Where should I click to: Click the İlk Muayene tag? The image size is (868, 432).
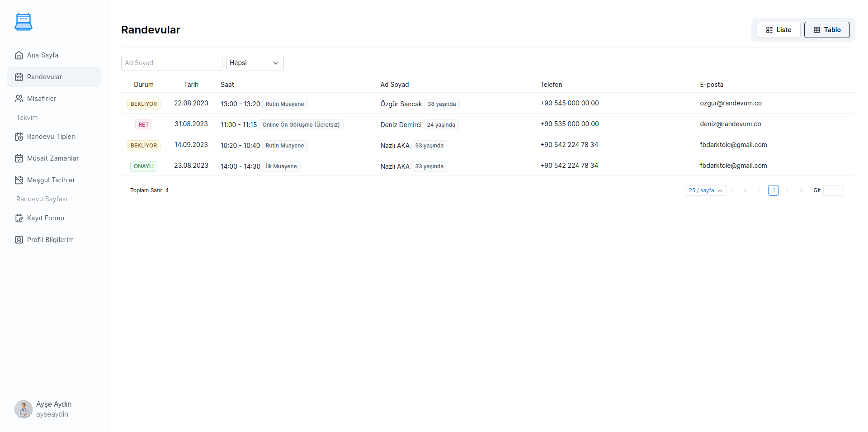[x=281, y=166]
